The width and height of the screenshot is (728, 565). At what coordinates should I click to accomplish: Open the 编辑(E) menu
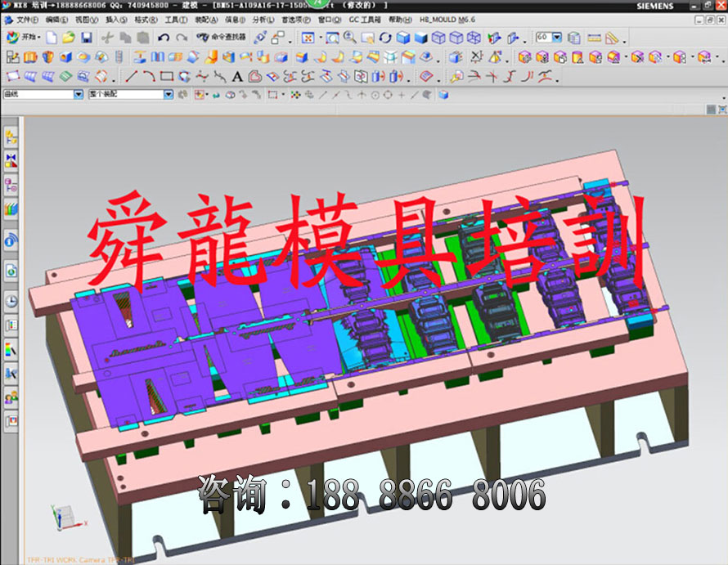tap(56, 20)
